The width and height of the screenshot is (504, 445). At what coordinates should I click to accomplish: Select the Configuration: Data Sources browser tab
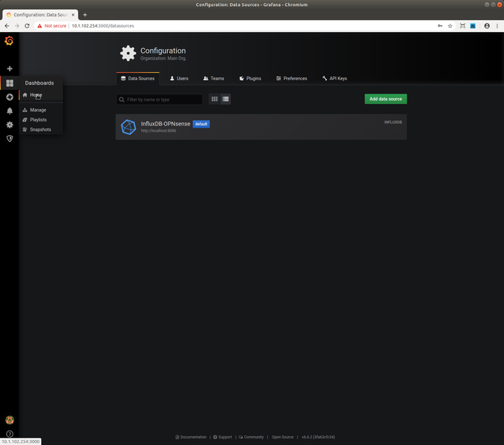pos(40,15)
